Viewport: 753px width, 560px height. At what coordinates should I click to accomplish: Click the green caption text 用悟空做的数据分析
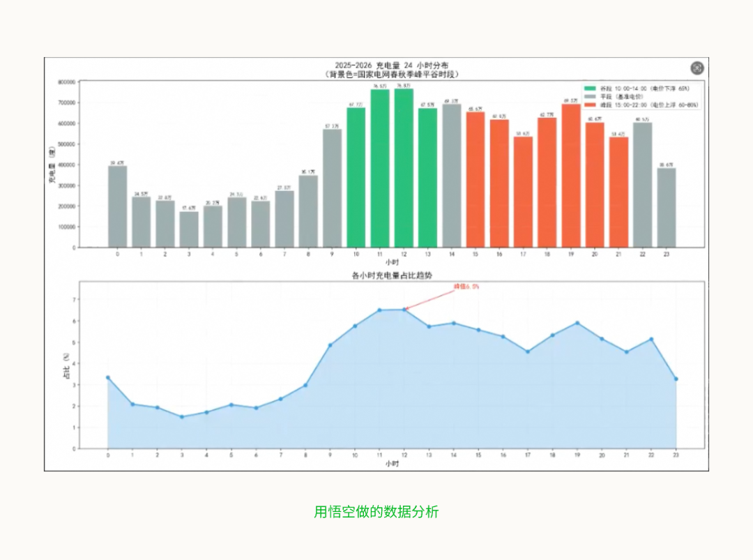pos(376,512)
